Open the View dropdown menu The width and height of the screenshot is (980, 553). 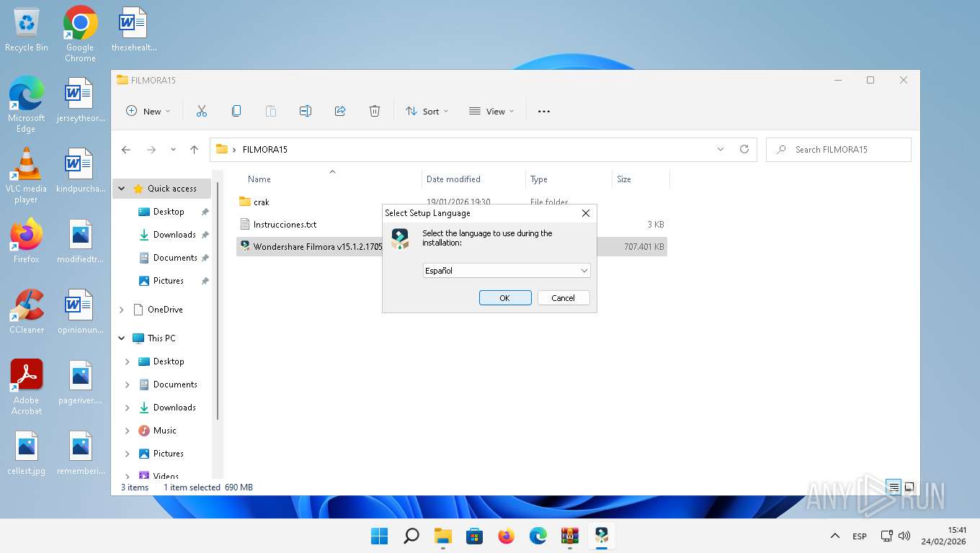pos(491,111)
